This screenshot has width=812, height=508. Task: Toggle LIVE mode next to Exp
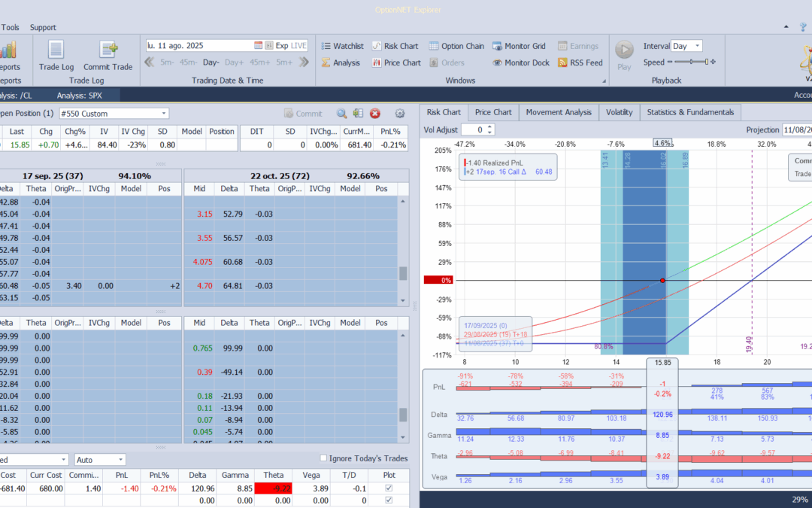[298, 46]
